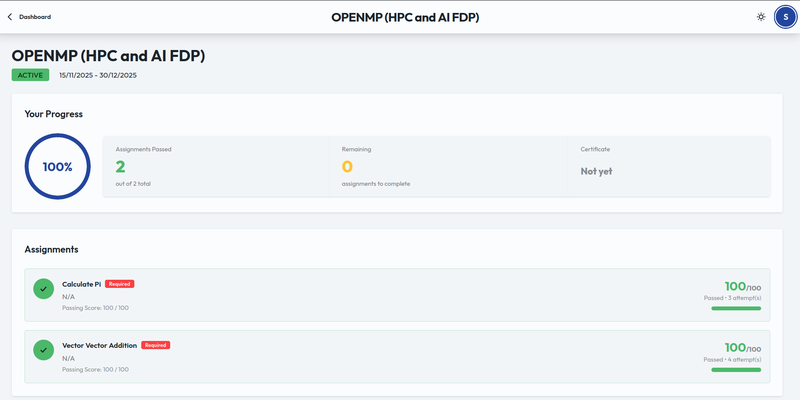Click the green checkmark for Calculate Pi

click(x=43, y=289)
